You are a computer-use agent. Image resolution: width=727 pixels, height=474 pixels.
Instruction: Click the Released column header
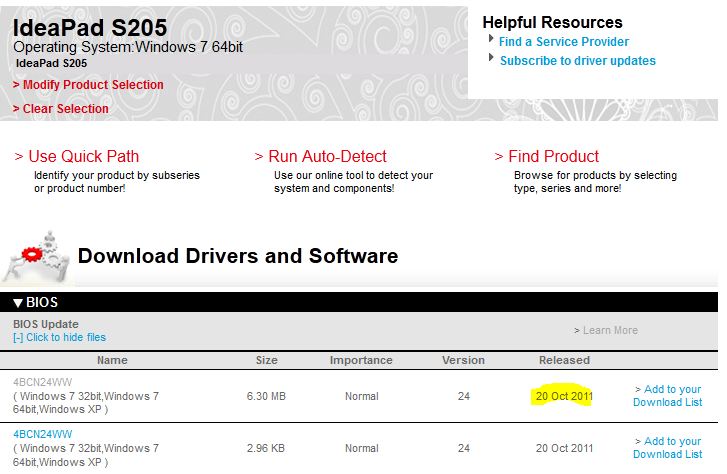(x=564, y=360)
